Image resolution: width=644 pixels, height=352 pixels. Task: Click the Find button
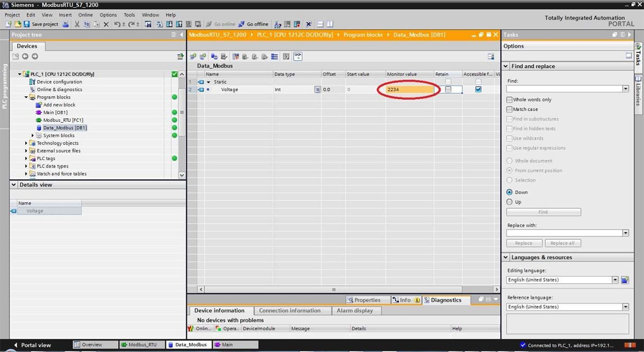click(x=543, y=212)
